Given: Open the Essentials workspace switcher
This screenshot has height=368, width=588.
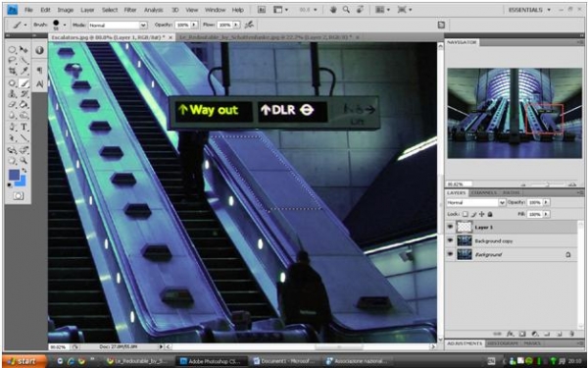Looking at the screenshot, I should [x=529, y=10].
